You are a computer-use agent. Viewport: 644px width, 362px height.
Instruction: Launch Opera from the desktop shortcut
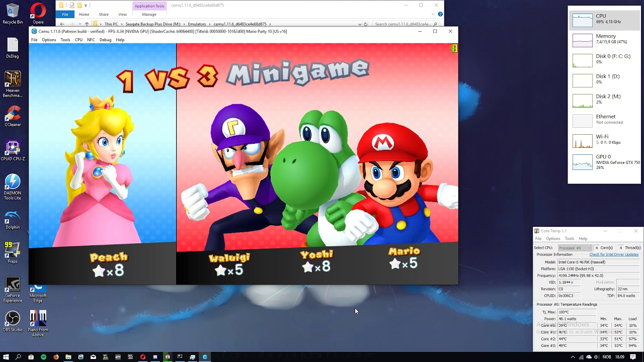pos(38,14)
